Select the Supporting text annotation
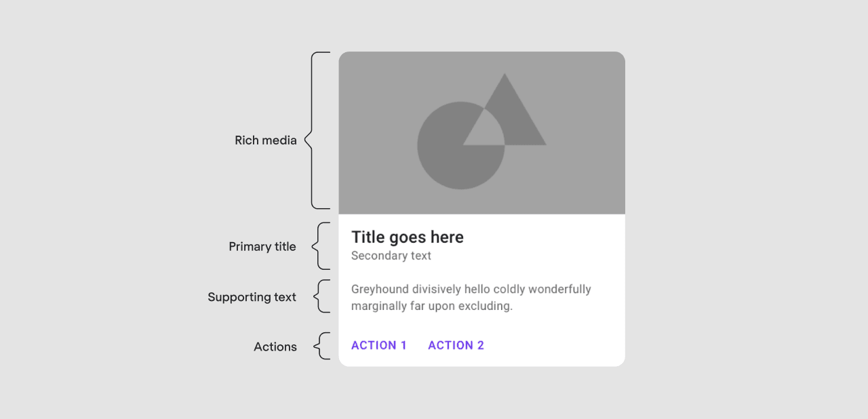The width and height of the screenshot is (868, 419). pyautogui.click(x=252, y=297)
